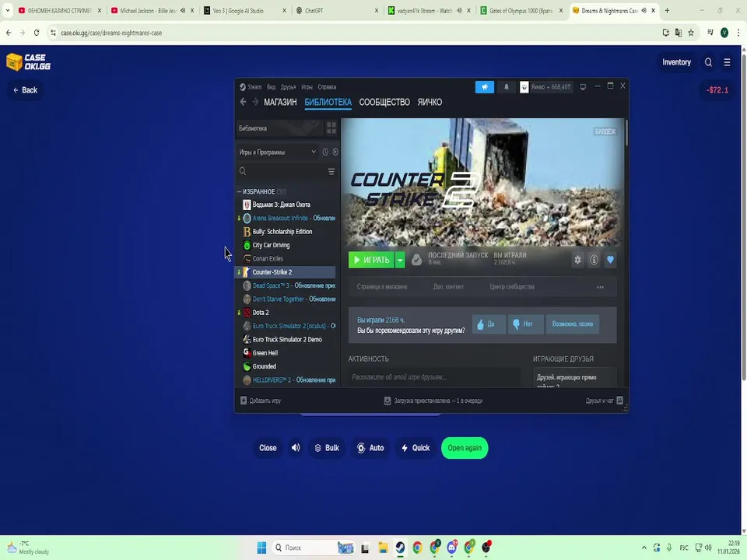The height and width of the screenshot is (560, 747).
Task: Go forward in Steam navigation
Action: [x=255, y=102]
